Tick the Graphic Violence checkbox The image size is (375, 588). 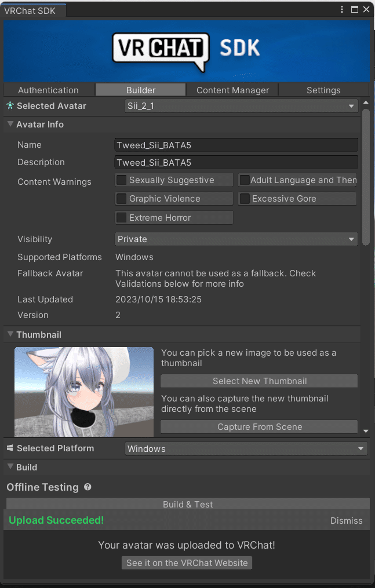[x=122, y=199]
